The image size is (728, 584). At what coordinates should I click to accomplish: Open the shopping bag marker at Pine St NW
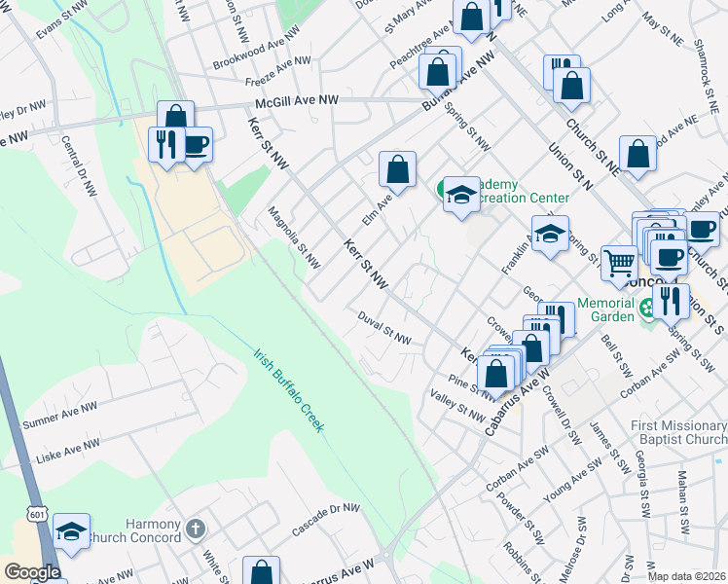[x=495, y=374]
